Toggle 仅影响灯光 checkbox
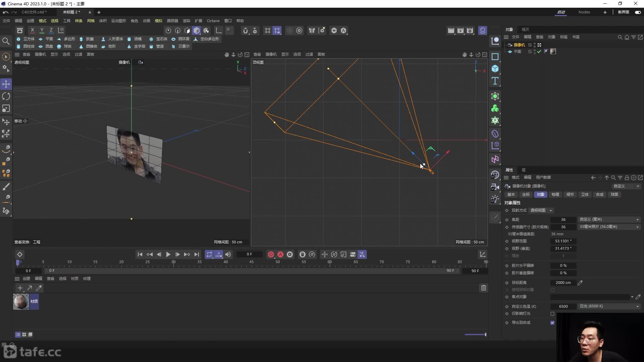The width and height of the screenshot is (644, 362). pos(552,314)
